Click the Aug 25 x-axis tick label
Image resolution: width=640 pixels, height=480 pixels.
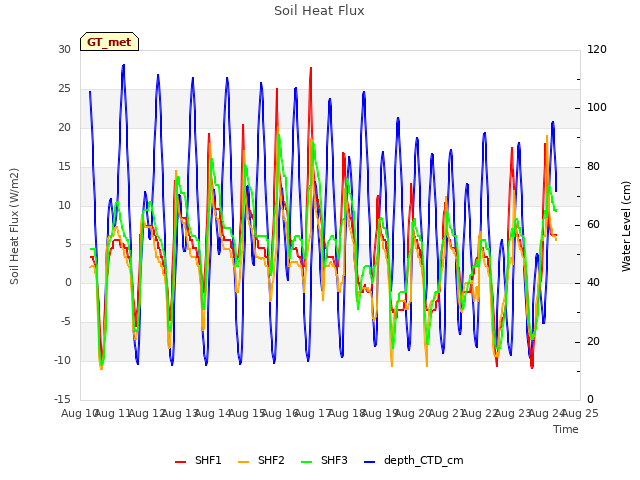(x=580, y=413)
